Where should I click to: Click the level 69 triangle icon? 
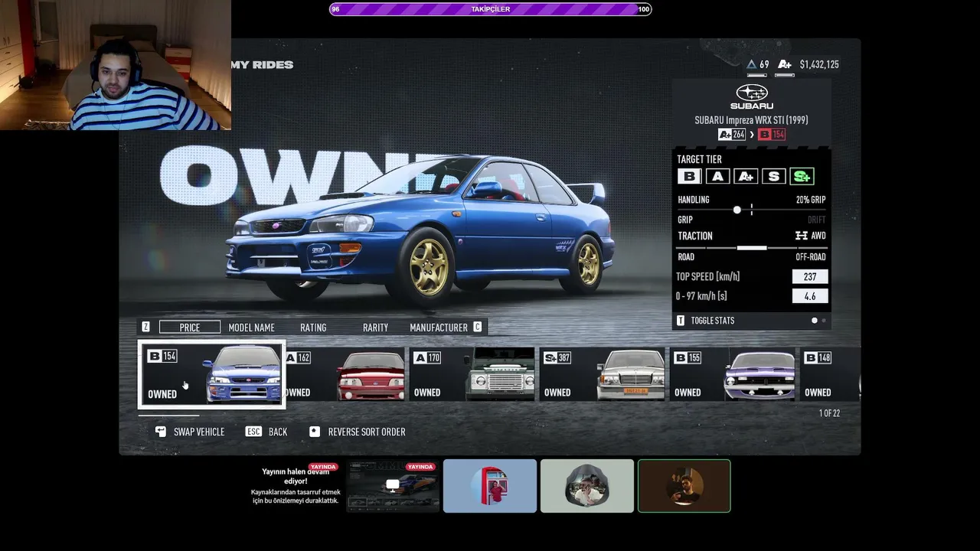point(751,64)
